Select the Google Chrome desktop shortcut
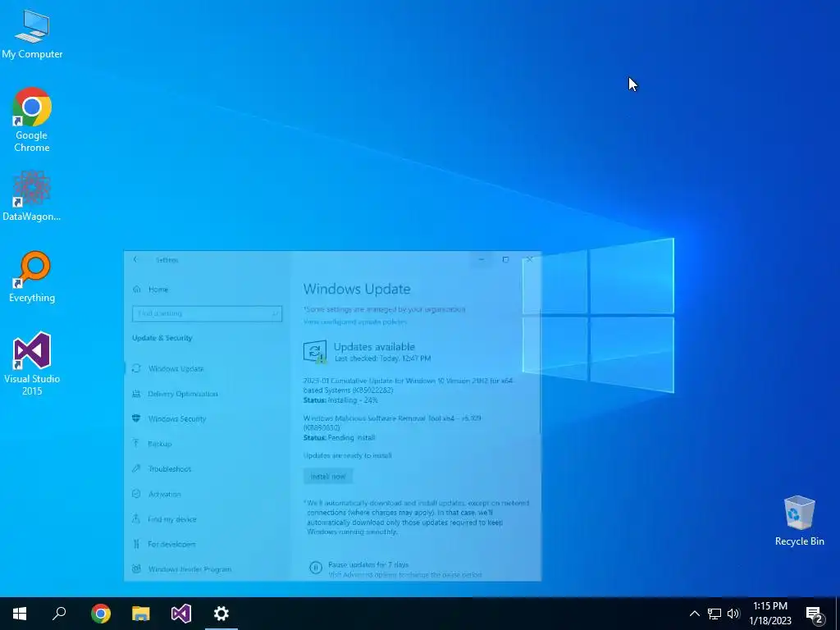Screen dimensions: 840x630 (x=32, y=120)
